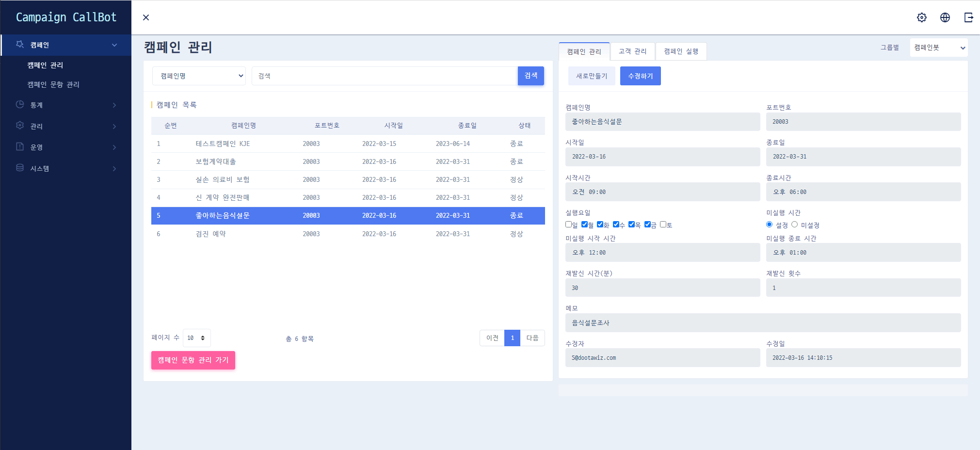Viewport: 980px width, 450px height.
Task: Select the 미설정 radio button
Action: 794,225
